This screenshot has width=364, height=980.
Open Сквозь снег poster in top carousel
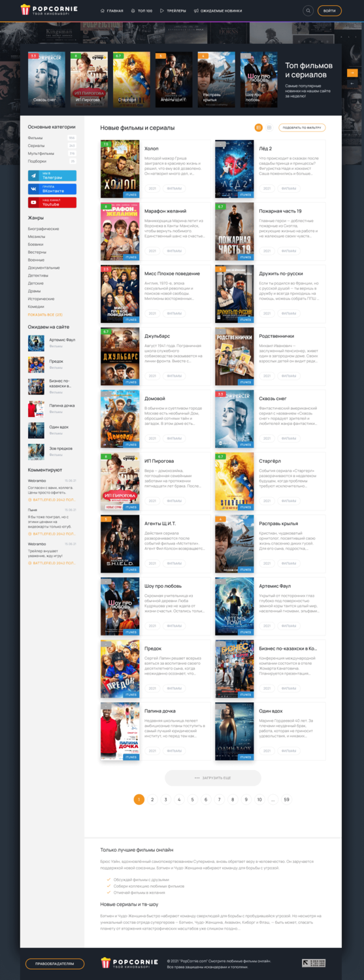click(x=46, y=80)
